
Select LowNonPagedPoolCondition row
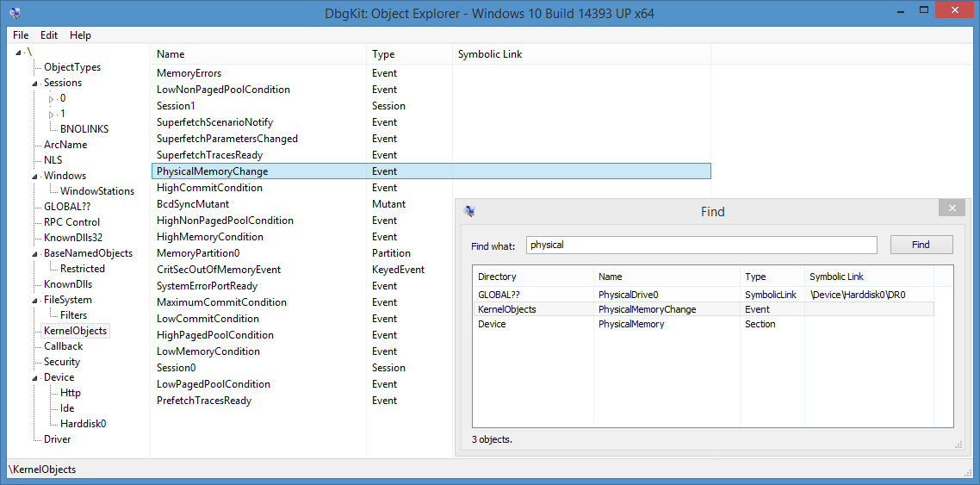pyautogui.click(x=431, y=90)
